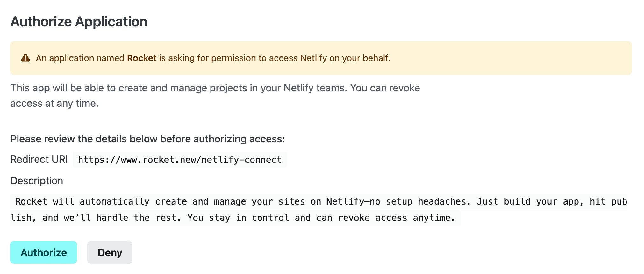The height and width of the screenshot is (274, 644).
Task: Select the redirect URI https://www.rocket.new/netlify-connect
Action: pos(179,160)
